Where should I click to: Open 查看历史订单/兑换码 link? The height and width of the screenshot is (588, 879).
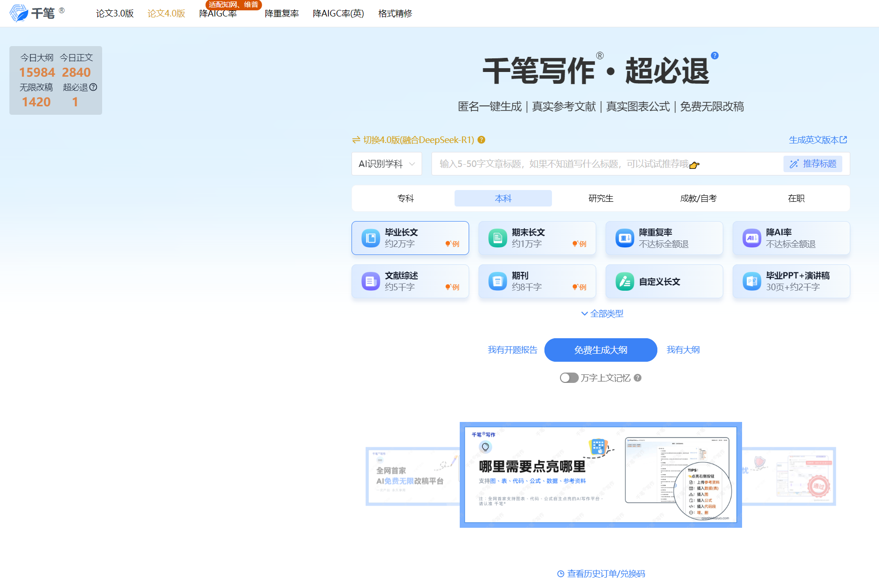point(606,573)
